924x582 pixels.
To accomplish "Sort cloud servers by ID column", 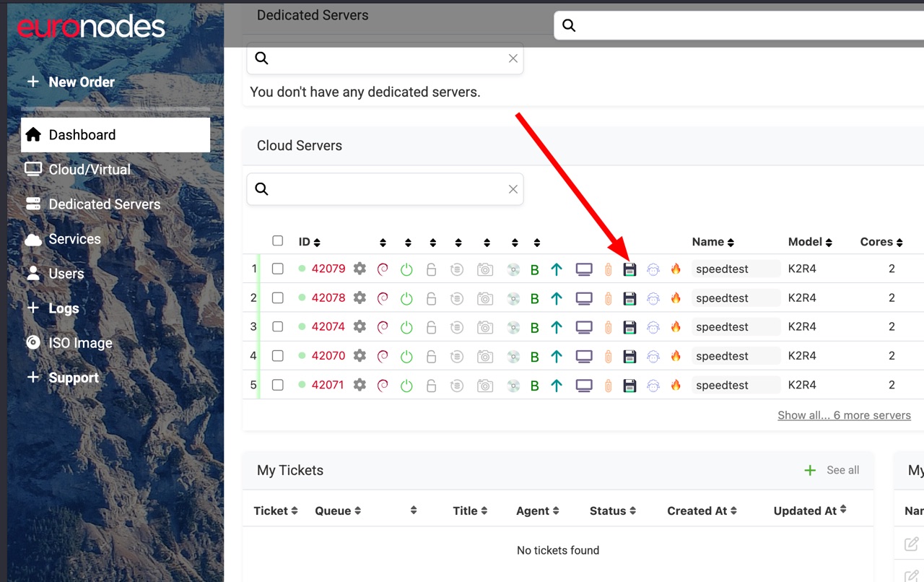I will coord(310,242).
